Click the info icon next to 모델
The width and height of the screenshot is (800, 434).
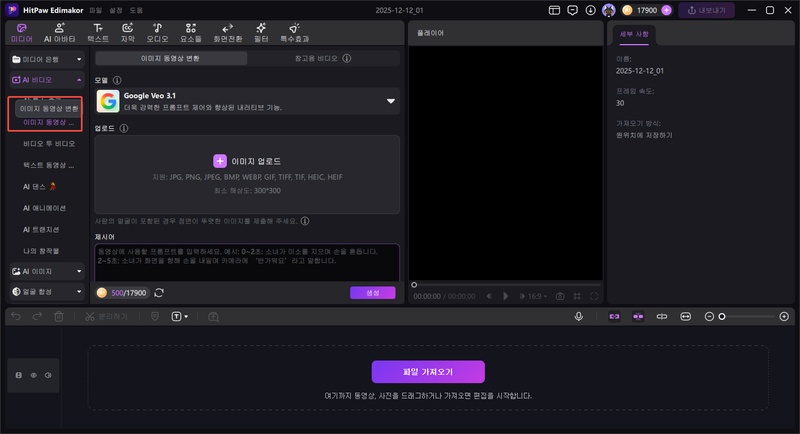coord(117,80)
